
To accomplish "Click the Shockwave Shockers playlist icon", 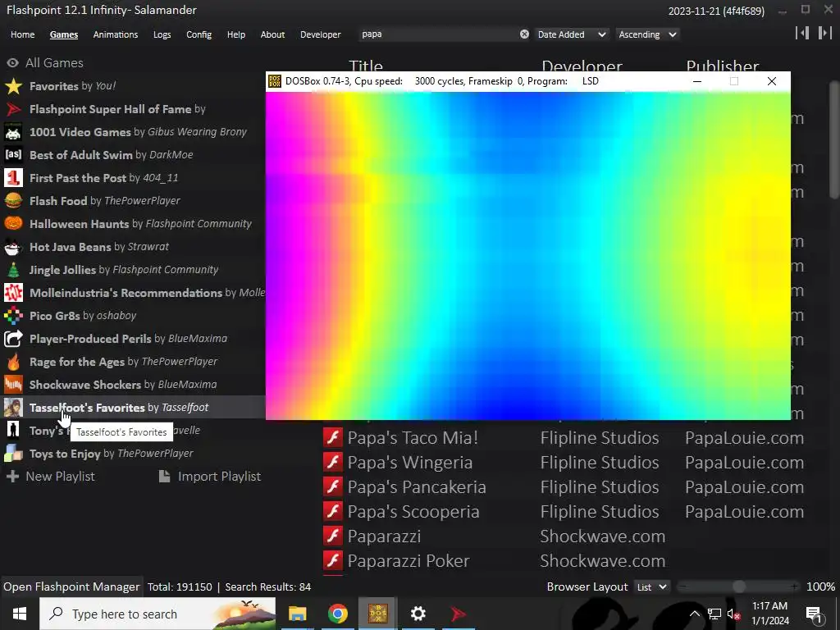I will click(13, 385).
